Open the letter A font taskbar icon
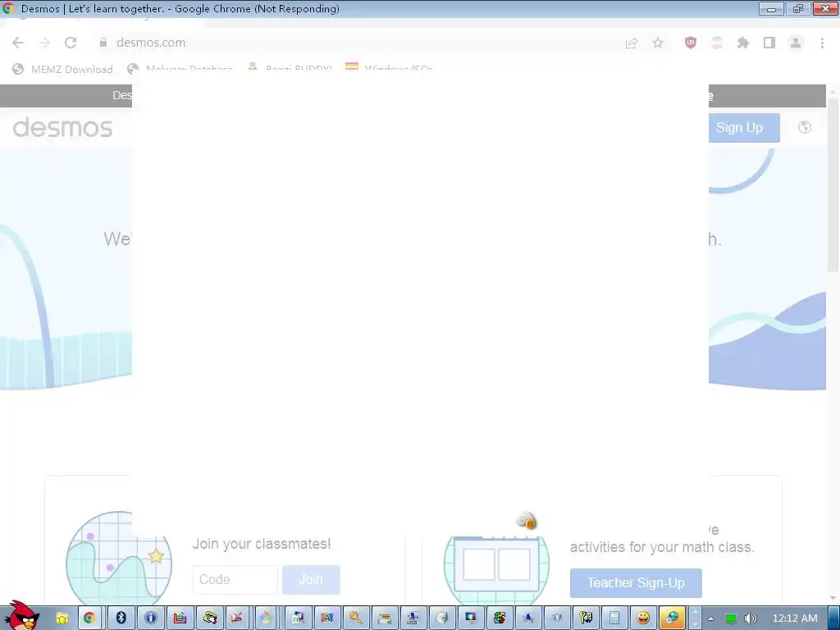This screenshot has width=840, height=630. [326, 619]
